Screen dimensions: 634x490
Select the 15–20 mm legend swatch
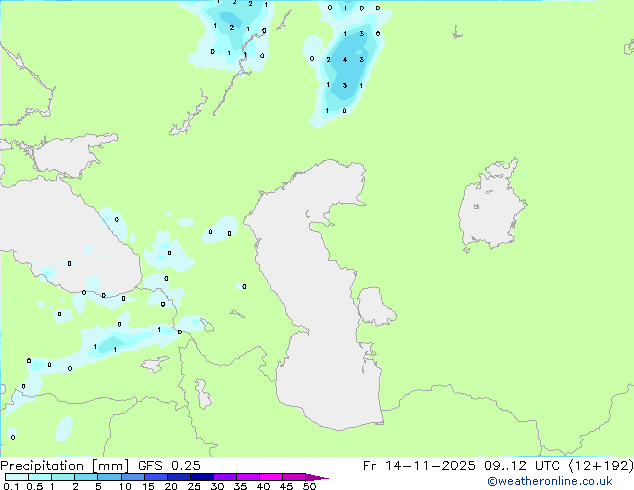click(x=156, y=477)
